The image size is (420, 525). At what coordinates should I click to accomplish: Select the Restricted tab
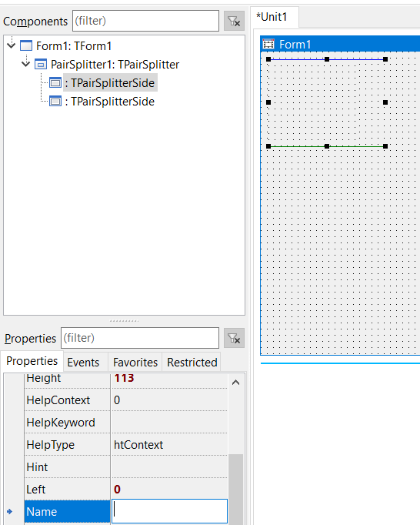point(192,363)
